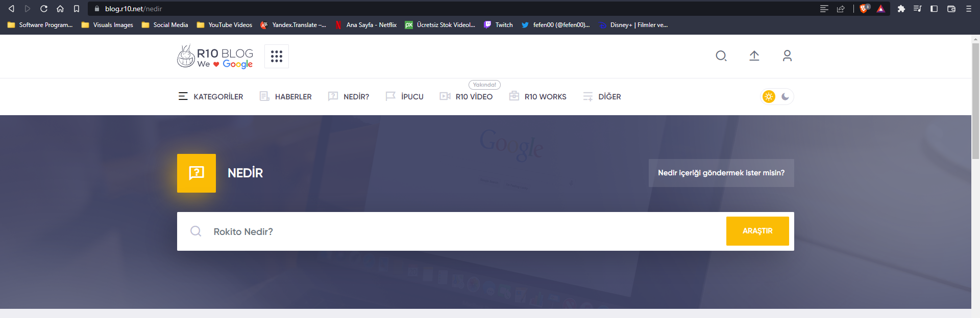This screenshot has width=980, height=318.
Task: Go back using the browser back arrow
Action: pyautogui.click(x=11, y=9)
